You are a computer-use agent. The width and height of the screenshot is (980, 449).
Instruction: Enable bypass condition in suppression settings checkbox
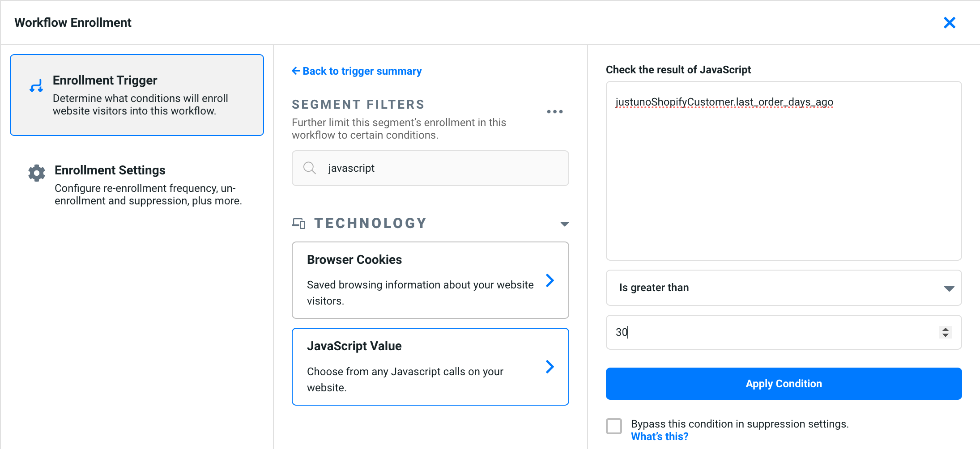pos(614,426)
